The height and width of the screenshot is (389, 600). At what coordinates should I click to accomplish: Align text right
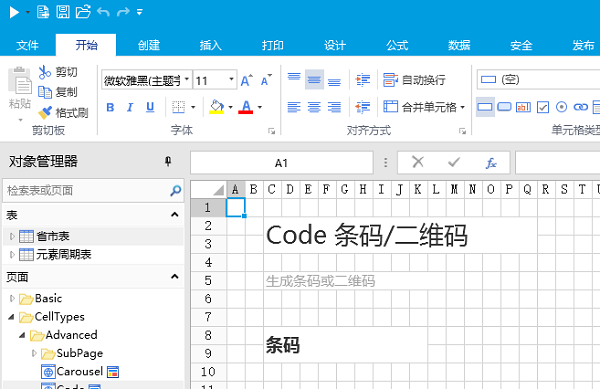[x=334, y=107]
